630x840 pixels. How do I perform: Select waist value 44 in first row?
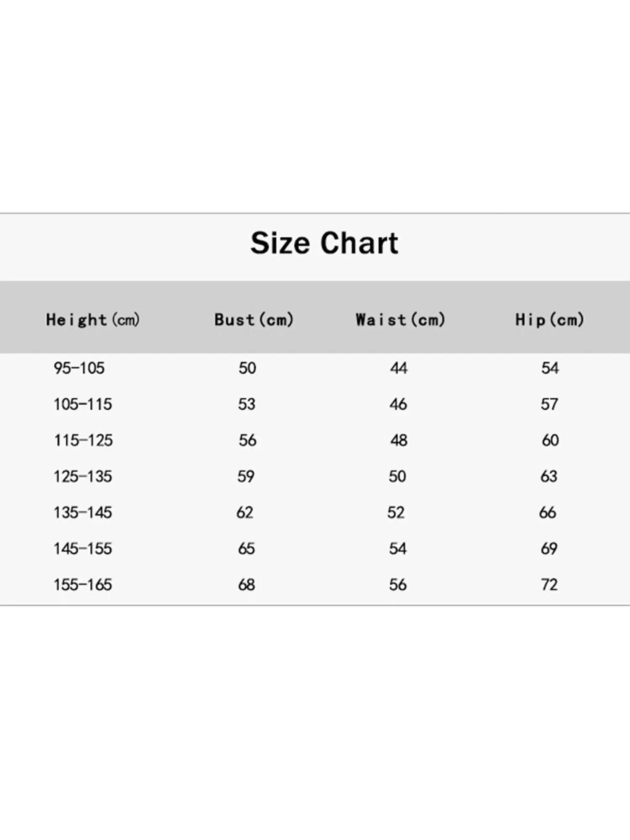pyautogui.click(x=399, y=368)
